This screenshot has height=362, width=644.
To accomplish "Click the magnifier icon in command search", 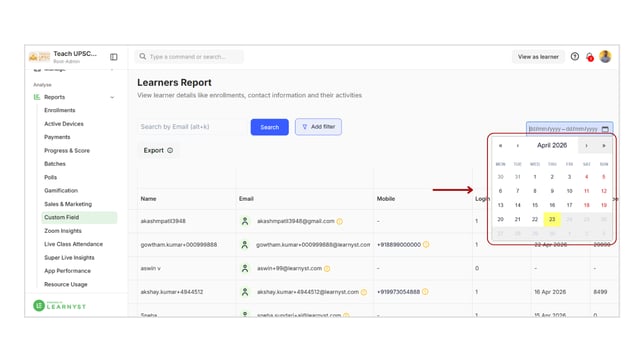I will [x=143, y=56].
